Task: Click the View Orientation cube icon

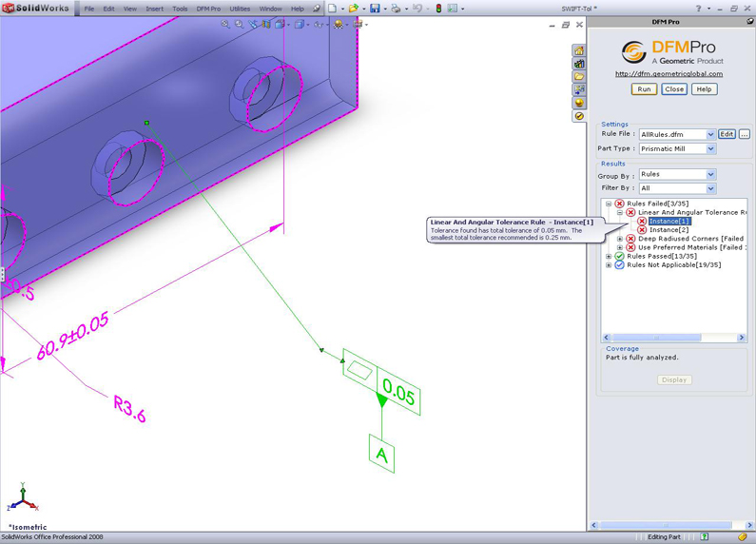Action: click(x=280, y=24)
